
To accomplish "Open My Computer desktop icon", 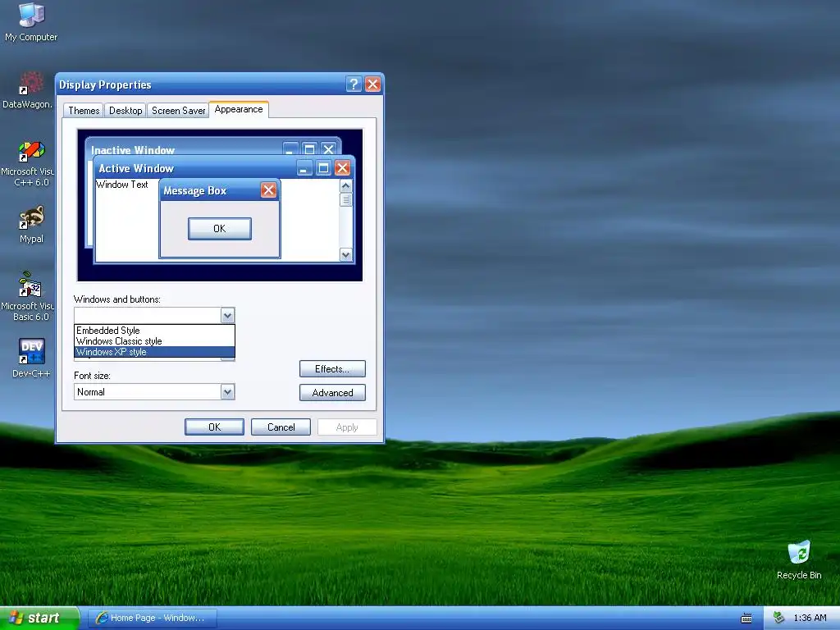I will tap(31, 21).
